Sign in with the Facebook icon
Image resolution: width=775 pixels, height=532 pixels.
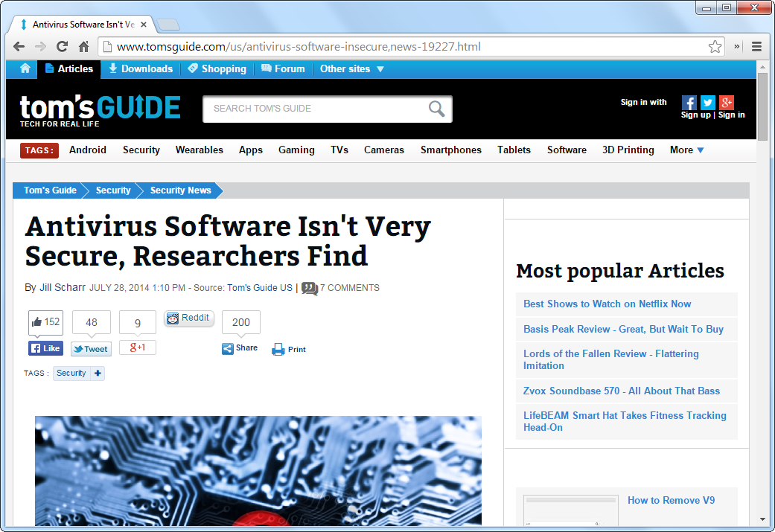point(689,103)
